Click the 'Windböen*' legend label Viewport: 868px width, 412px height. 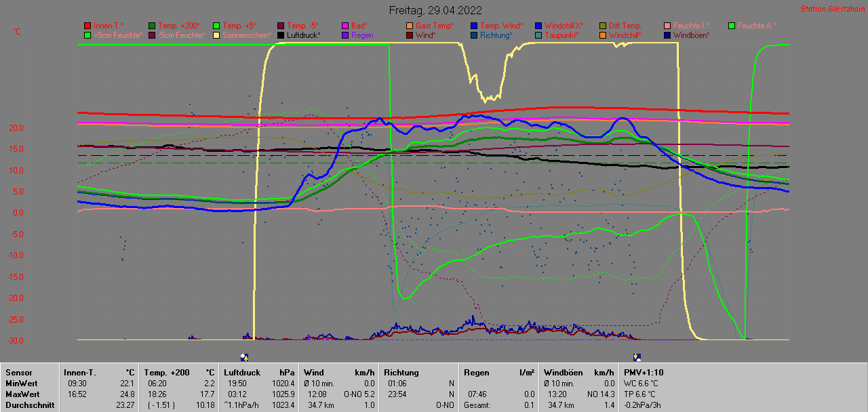tap(692, 35)
